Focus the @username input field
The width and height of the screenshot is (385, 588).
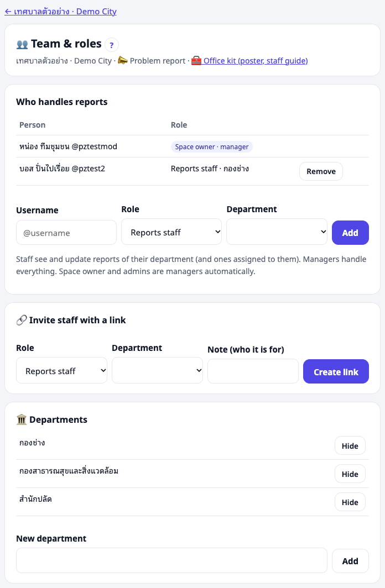click(x=66, y=233)
